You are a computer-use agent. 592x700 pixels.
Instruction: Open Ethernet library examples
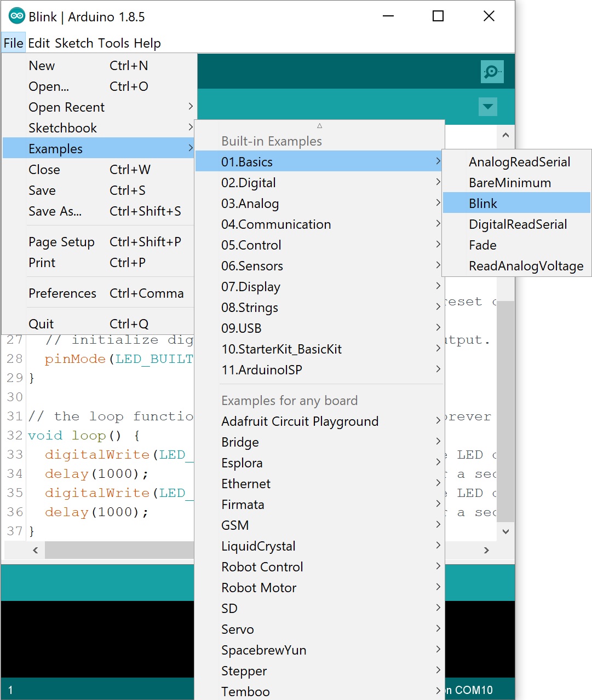[x=319, y=484]
